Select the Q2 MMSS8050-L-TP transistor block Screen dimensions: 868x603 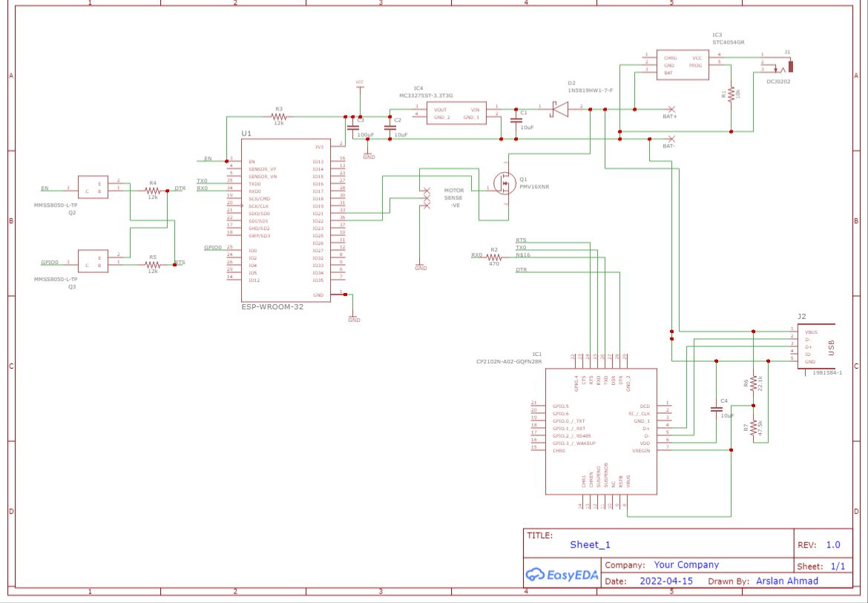coord(93,187)
